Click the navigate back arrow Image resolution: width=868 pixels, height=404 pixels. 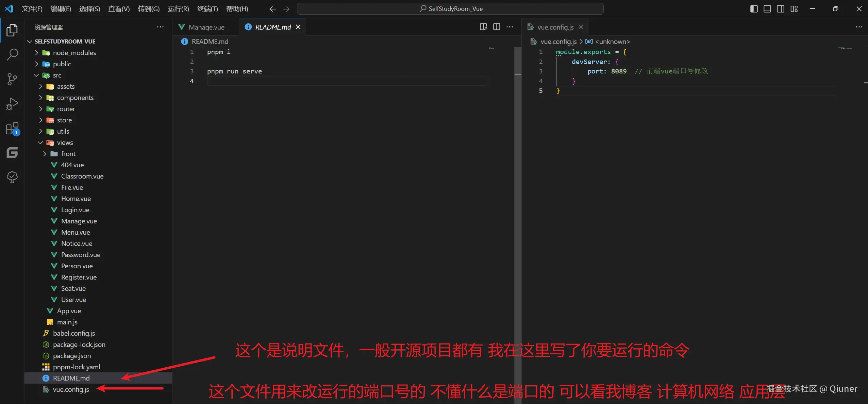click(272, 9)
